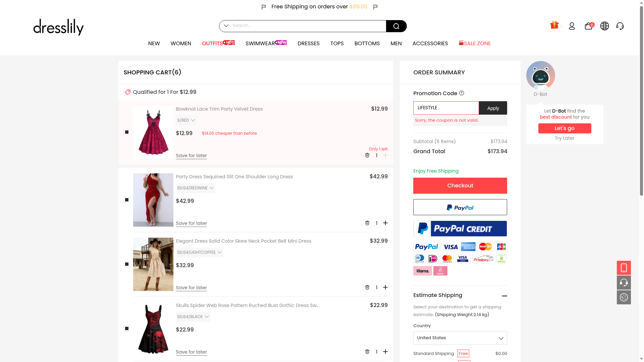This screenshot has width=644, height=362.
Task: Open the user account icon
Action: 572,26
